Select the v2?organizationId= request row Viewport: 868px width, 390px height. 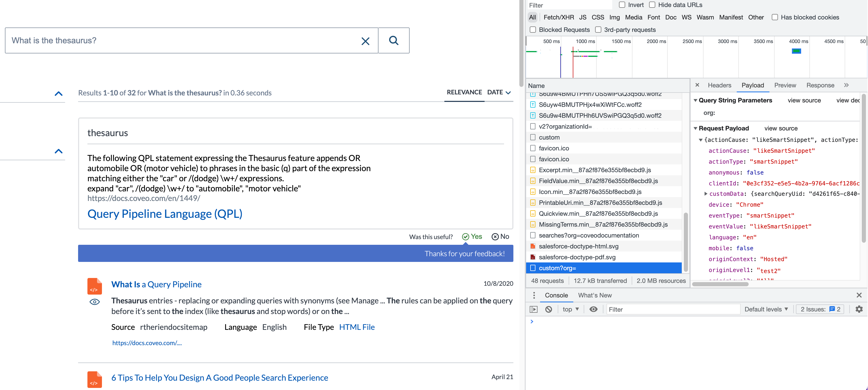[x=604, y=126]
